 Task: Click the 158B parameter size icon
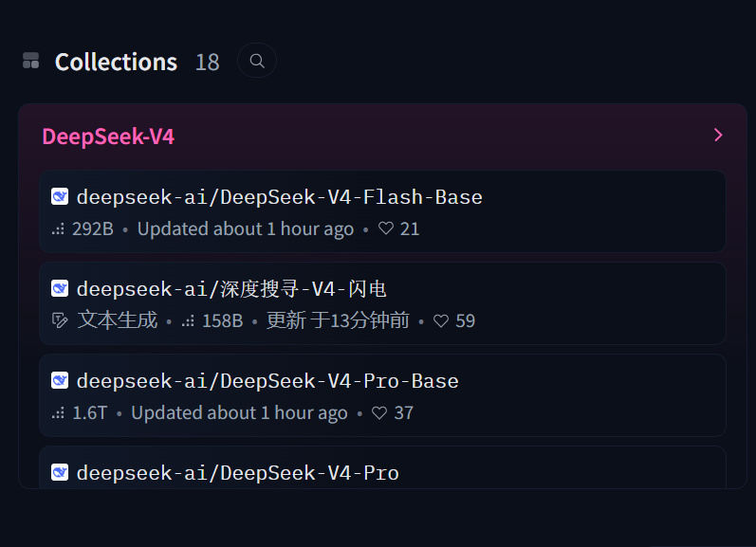(x=188, y=321)
